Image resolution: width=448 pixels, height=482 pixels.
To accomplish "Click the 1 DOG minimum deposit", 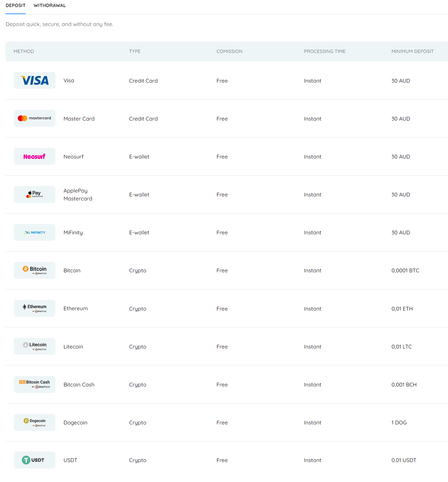I will click(399, 423).
